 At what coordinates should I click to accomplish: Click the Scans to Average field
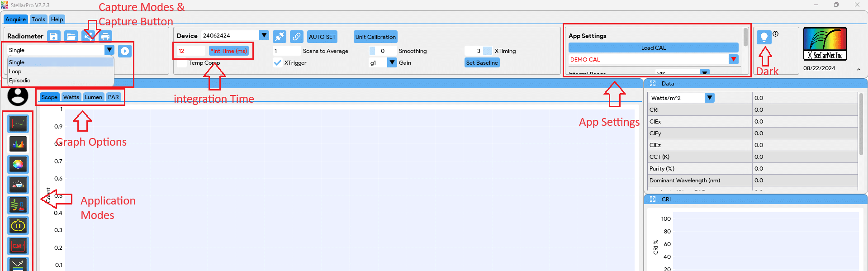coord(287,51)
